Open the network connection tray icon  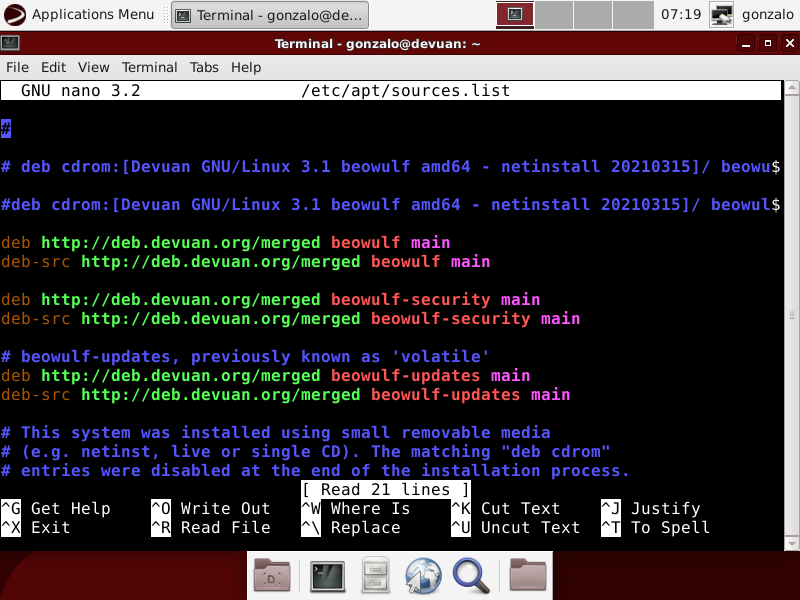tap(721, 15)
